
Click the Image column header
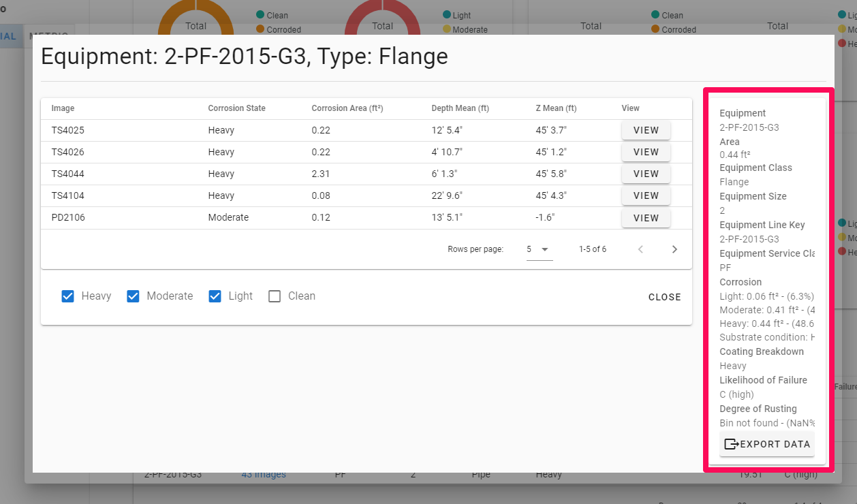(x=63, y=108)
